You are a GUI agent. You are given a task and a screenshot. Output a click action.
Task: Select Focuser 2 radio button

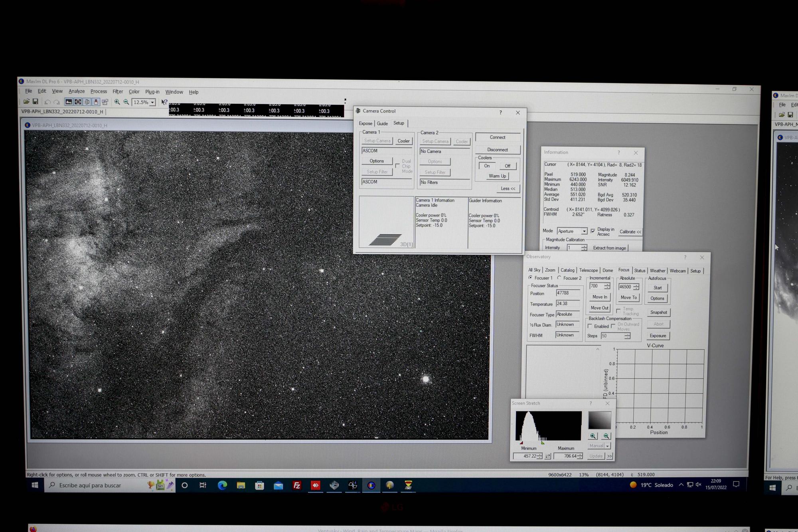click(x=559, y=277)
